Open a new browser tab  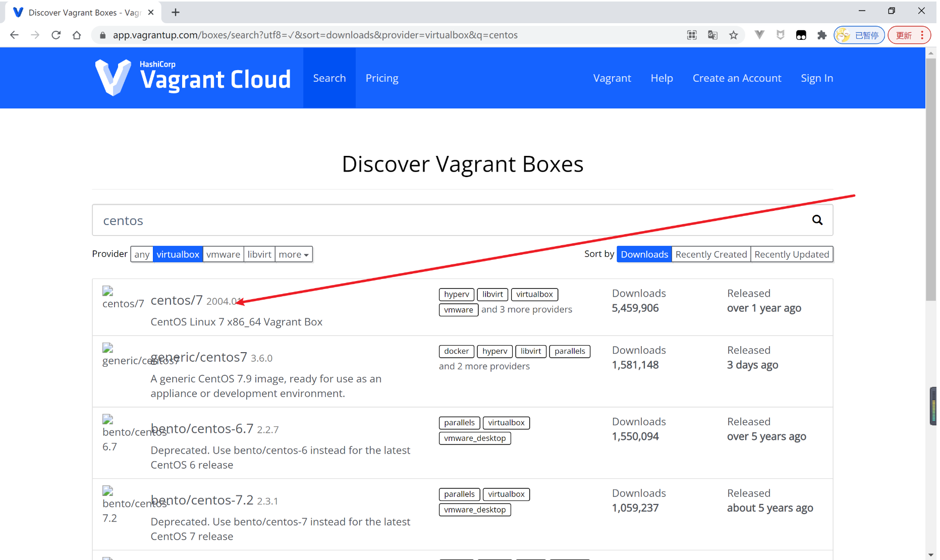tap(176, 12)
